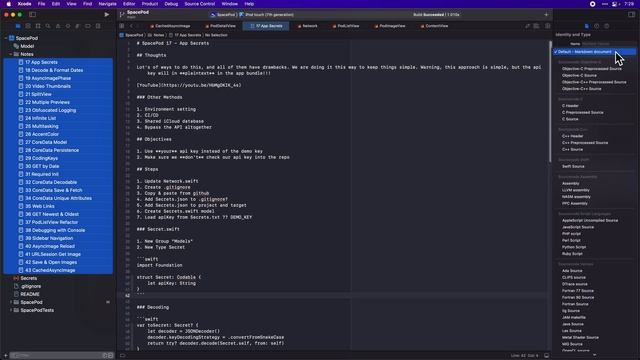Select Default - Markdown document type
The image size is (640, 360).
click(594, 52)
